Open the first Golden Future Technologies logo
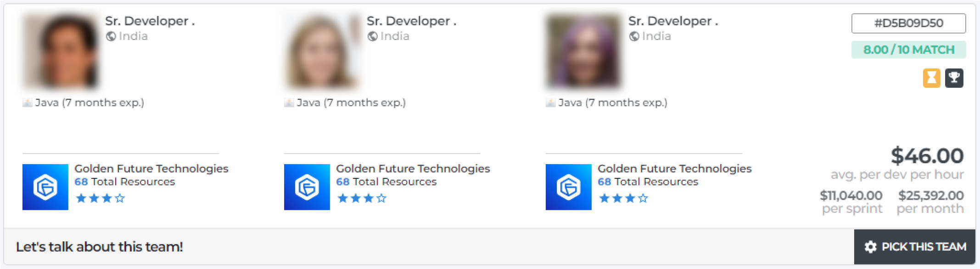 coord(45,187)
